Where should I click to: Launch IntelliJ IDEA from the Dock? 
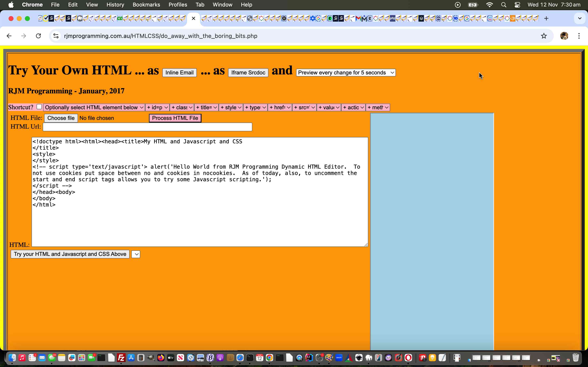click(309, 358)
